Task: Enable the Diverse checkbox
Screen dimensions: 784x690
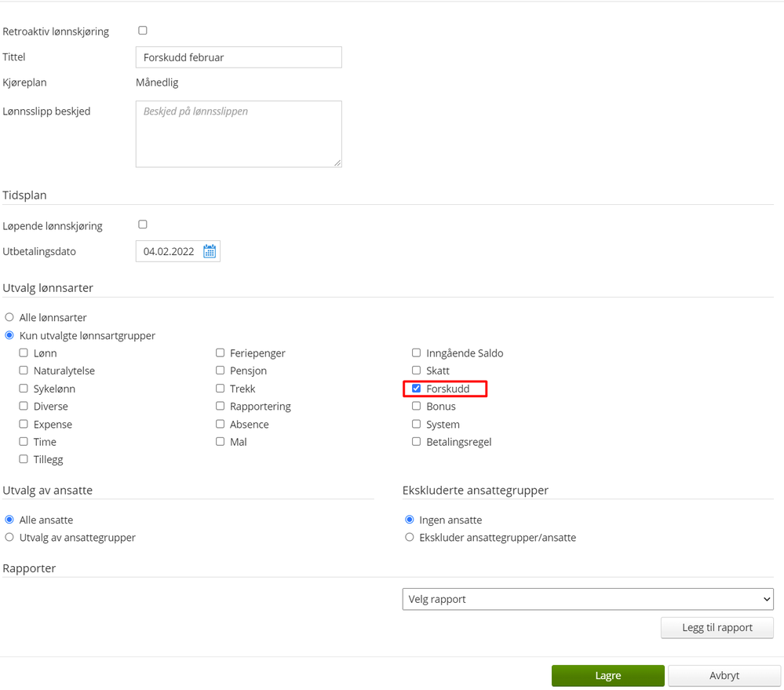Action: [x=24, y=406]
